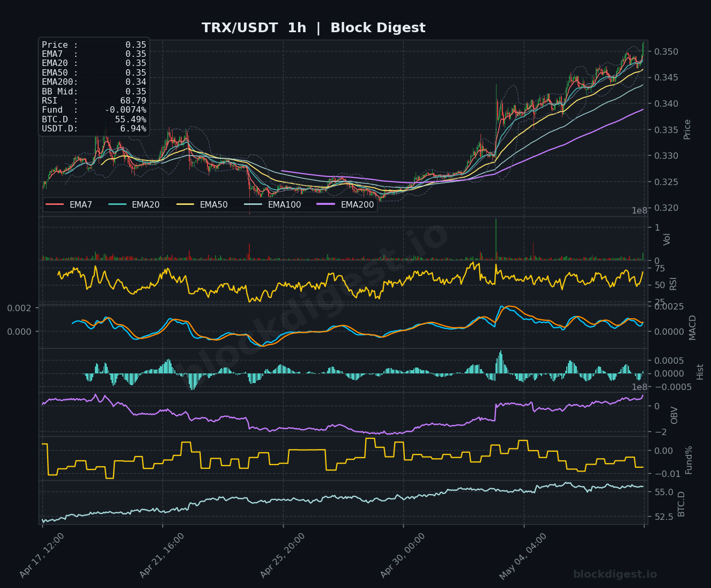Click the 0.340 price axis tick

[665, 104]
